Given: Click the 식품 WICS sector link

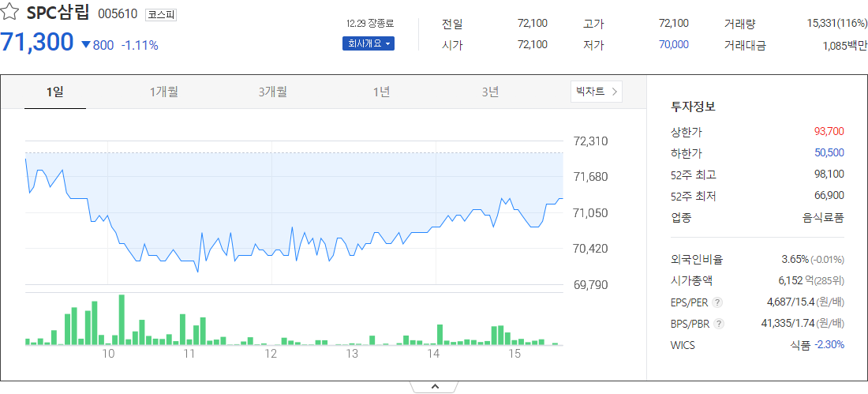Looking at the screenshot, I should click(x=800, y=345).
